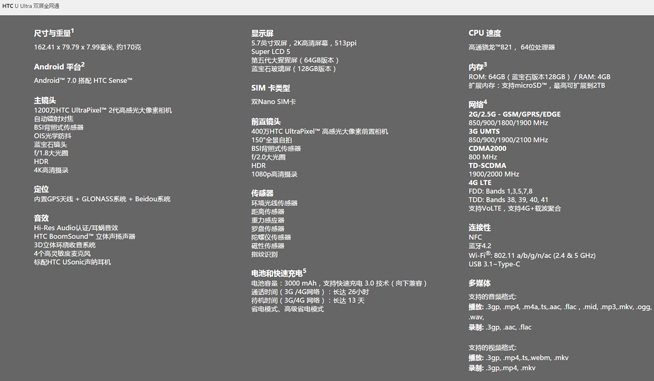
Task: Select the 显示屏 heading
Action: click(262, 33)
